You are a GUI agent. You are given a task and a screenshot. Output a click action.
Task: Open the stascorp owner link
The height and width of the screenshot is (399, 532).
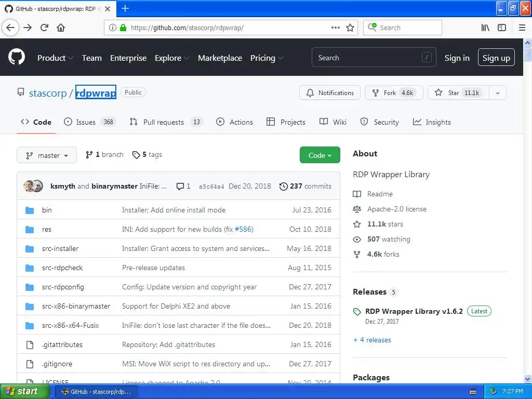(48, 93)
